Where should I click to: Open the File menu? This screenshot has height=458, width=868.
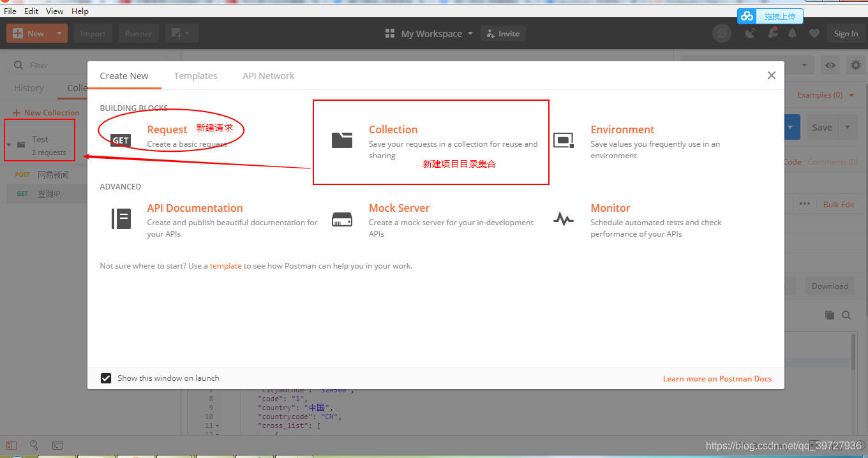10,11
